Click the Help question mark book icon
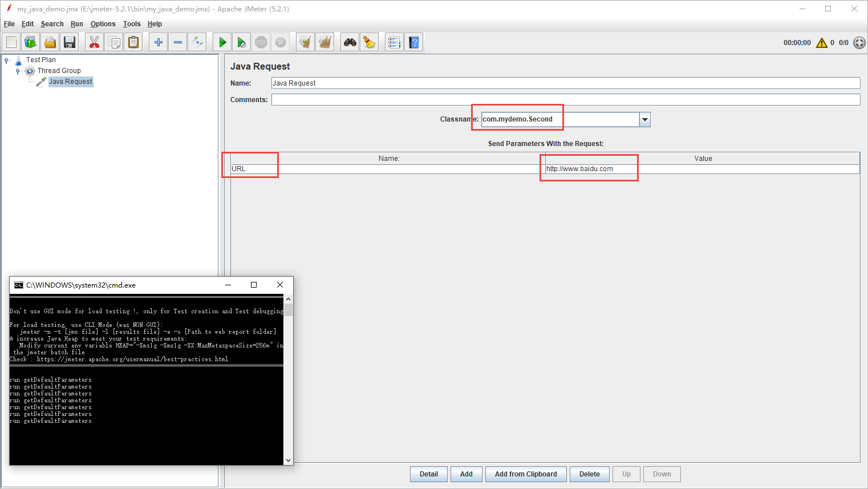The height and width of the screenshot is (489, 868). (413, 42)
